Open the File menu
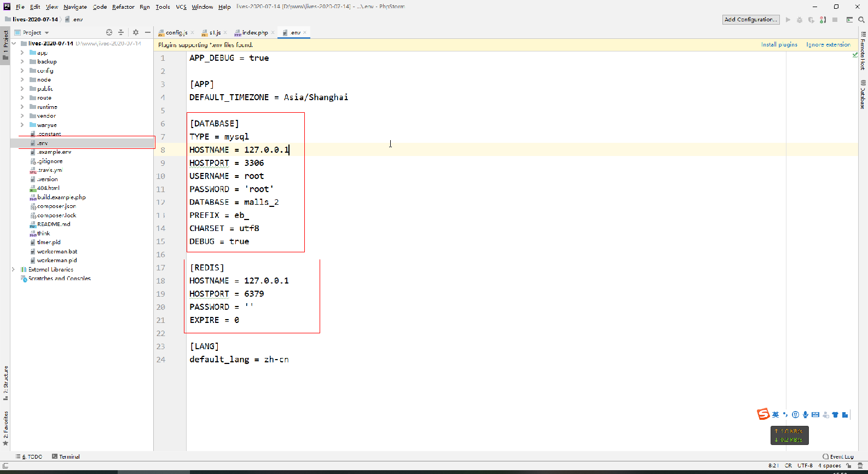This screenshot has width=868, height=474. 20,7
